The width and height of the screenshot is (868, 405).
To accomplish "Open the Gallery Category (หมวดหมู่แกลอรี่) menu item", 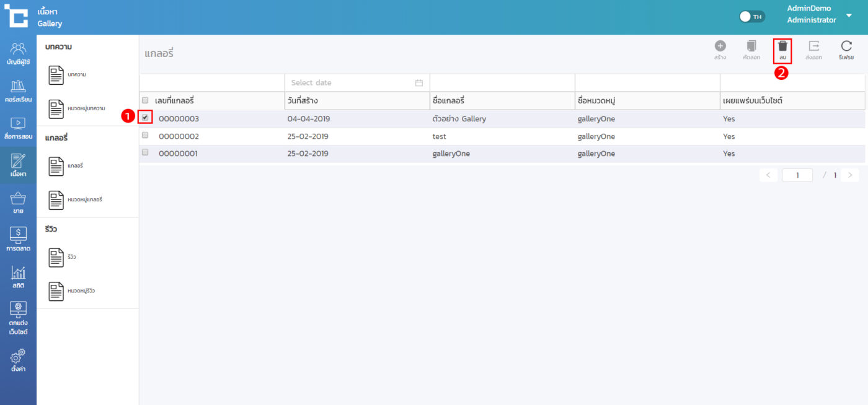I will click(76, 200).
